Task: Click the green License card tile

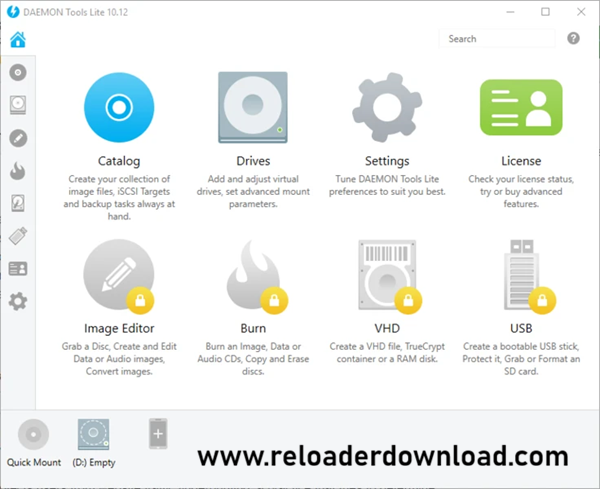Action: click(521, 108)
